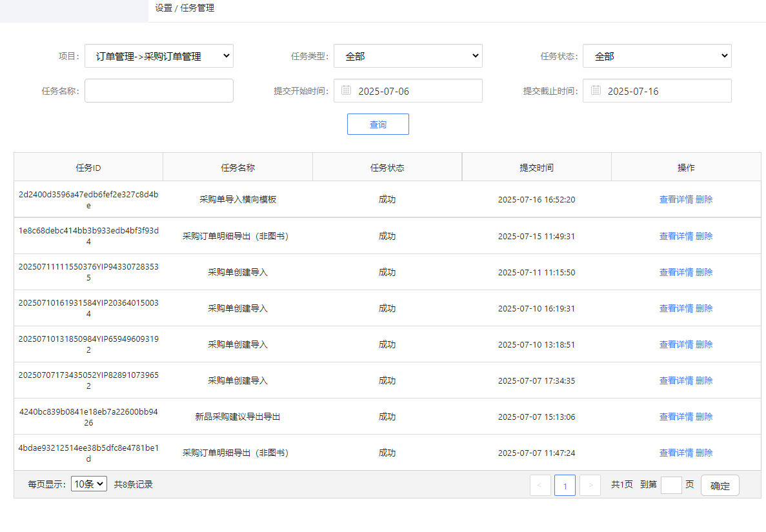Open the 任务状态 dropdown
Screen dimensions: 766x532
pyautogui.click(x=657, y=56)
